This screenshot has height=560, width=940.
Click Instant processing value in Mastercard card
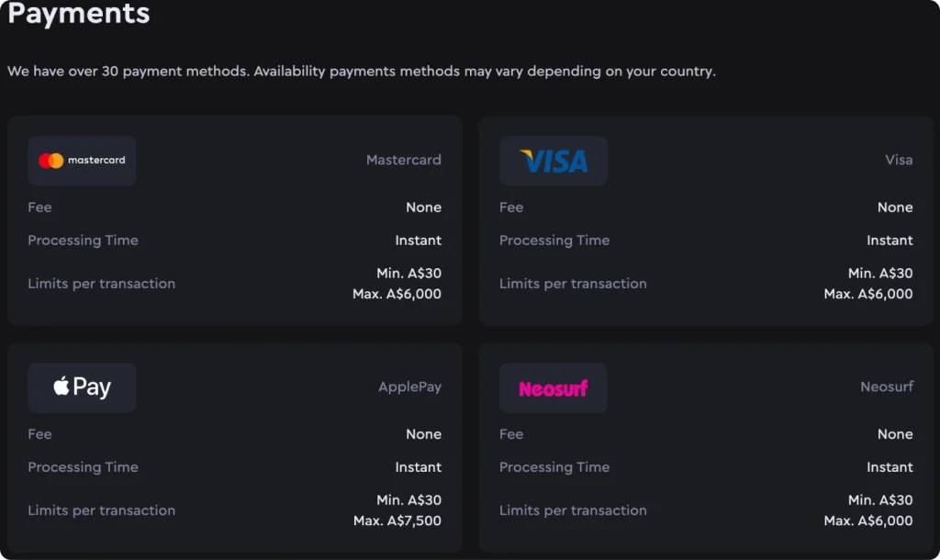418,241
